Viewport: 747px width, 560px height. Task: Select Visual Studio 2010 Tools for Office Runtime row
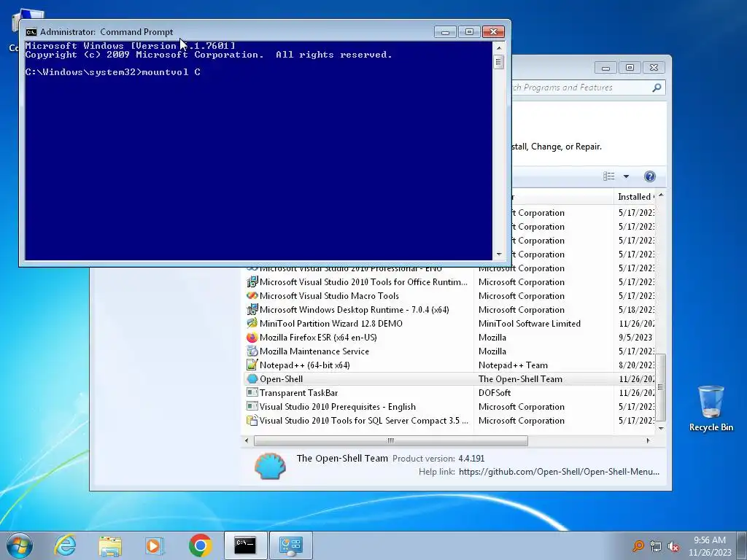(450, 282)
